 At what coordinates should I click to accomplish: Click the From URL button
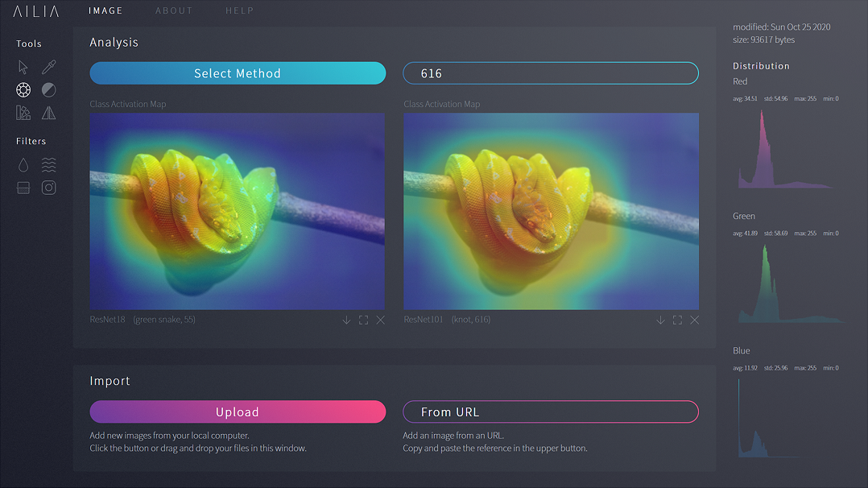point(550,411)
